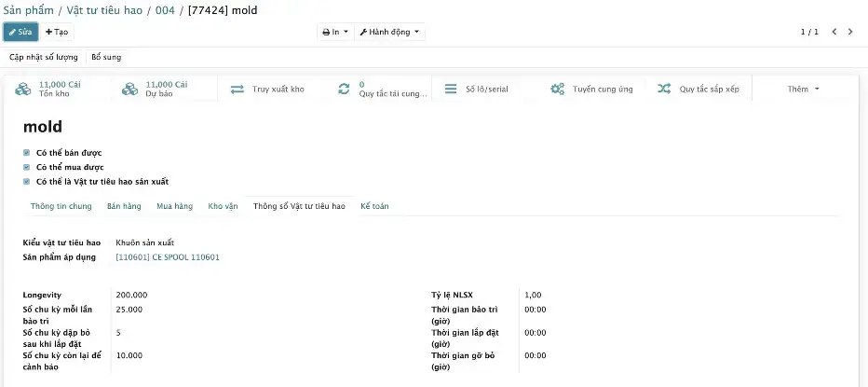Open the CE SPOOL 110601 product link

coord(168,256)
